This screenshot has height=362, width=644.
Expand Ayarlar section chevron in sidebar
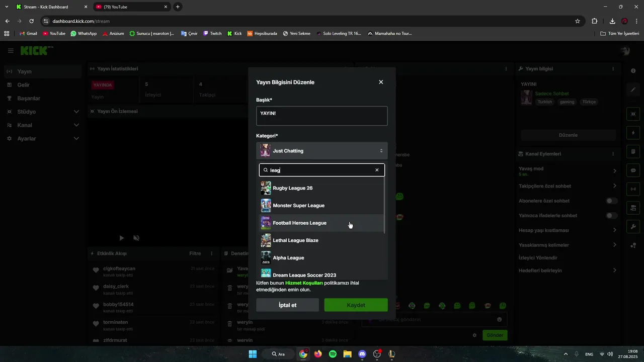tap(76, 138)
